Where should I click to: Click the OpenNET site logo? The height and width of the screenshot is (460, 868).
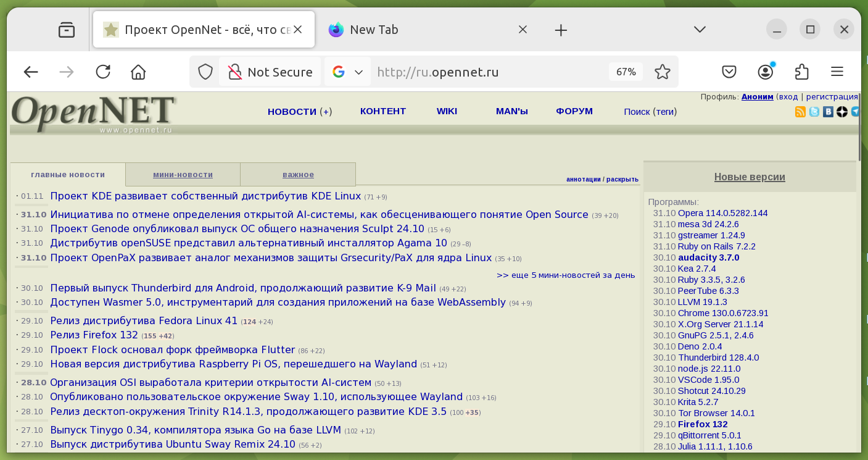(94, 114)
